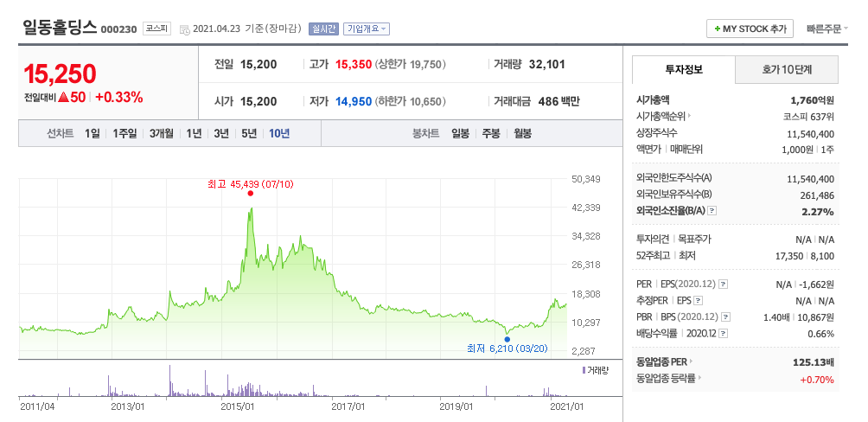Click the 외국인소진율 value 2.27%
868x422 pixels.
coord(818,212)
